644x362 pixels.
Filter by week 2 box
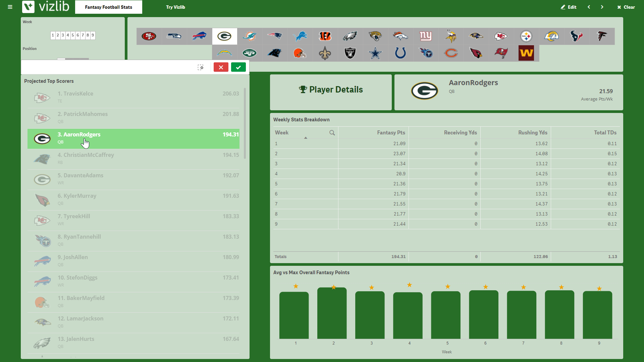click(58, 35)
